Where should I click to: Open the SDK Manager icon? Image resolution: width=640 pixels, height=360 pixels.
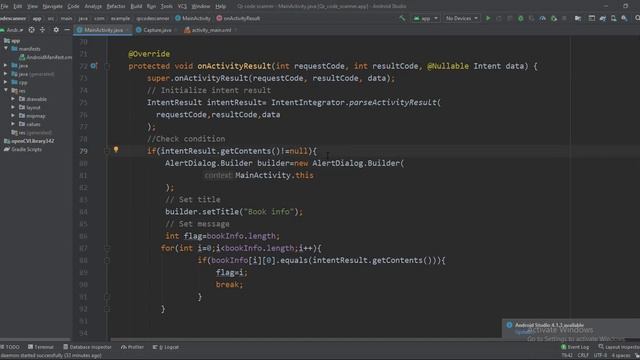pos(624,18)
